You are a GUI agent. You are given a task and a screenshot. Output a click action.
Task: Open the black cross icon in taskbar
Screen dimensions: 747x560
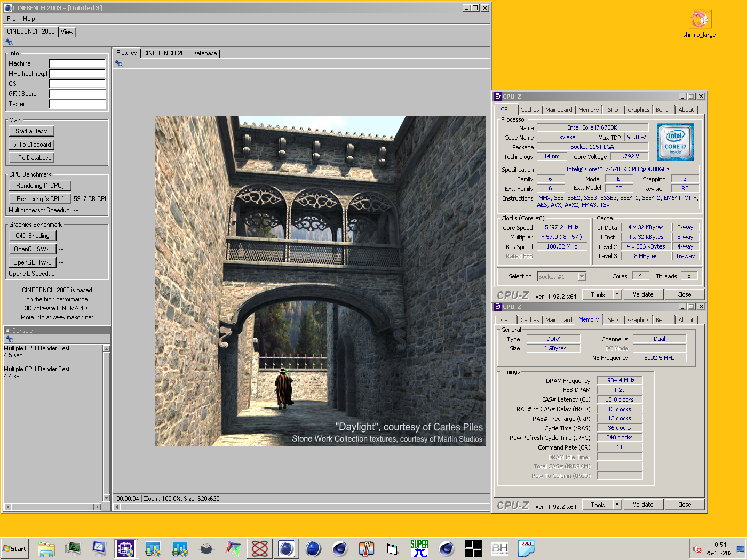tap(473, 548)
